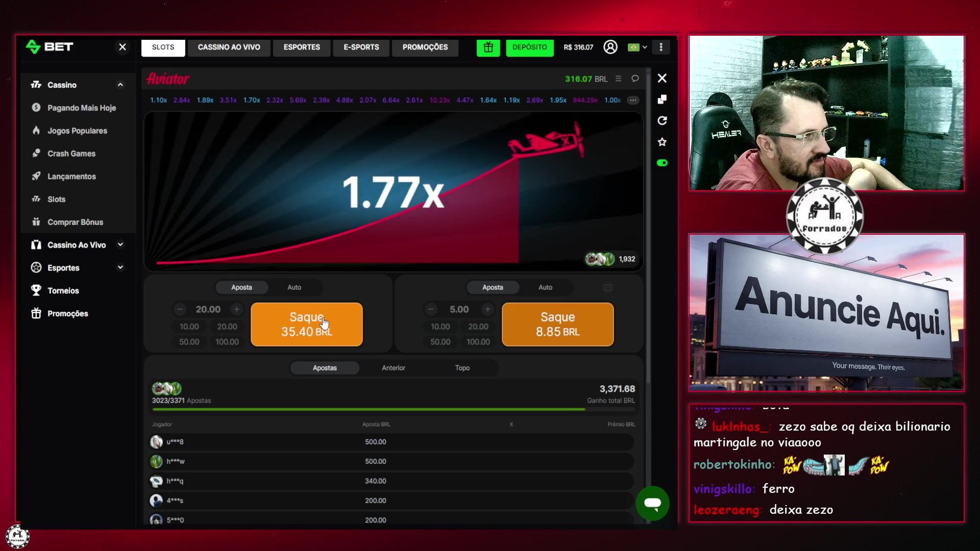The image size is (980, 551).
Task: Open the PROMOÇÕES tab
Action: (x=425, y=47)
